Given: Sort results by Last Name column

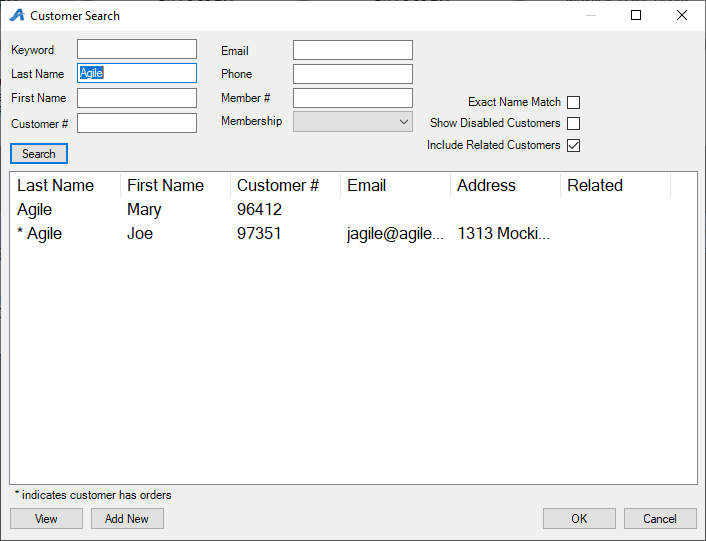Looking at the screenshot, I should [65, 185].
